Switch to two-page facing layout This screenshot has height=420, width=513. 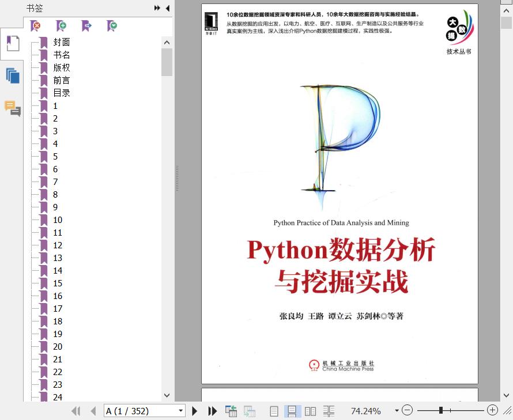coord(310,411)
